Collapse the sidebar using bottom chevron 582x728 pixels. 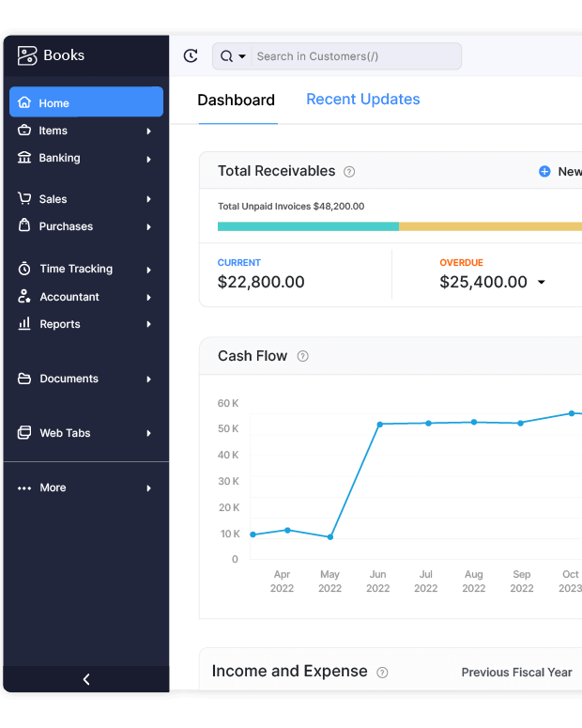click(x=86, y=679)
